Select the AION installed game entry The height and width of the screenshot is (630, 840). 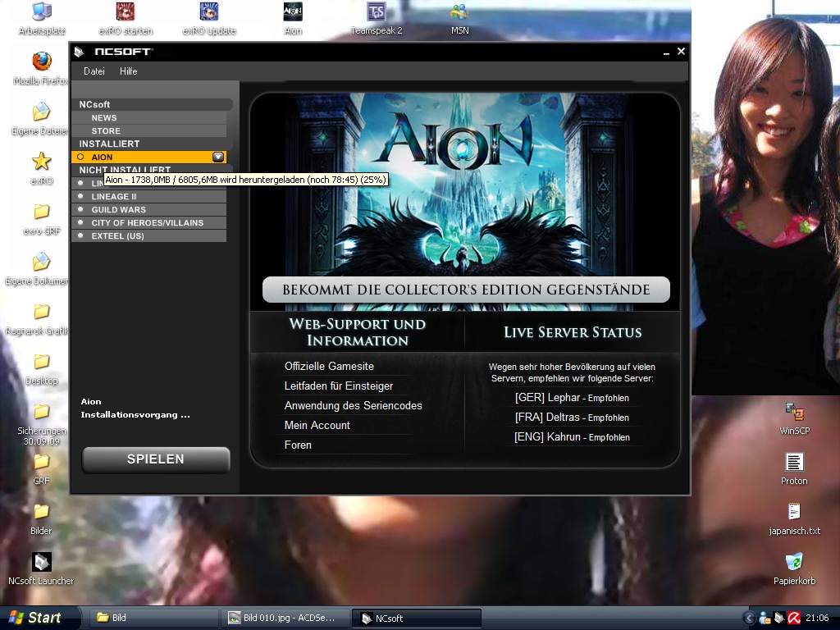coord(149,157)
